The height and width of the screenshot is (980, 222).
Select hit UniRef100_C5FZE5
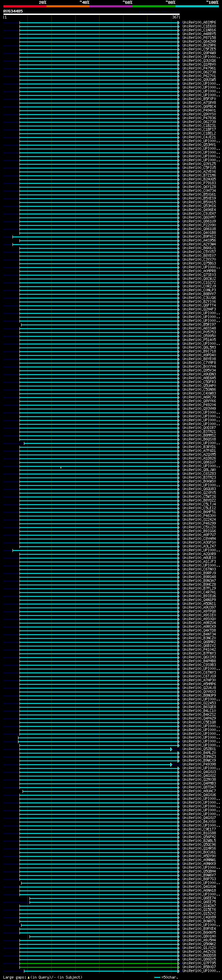199,49
